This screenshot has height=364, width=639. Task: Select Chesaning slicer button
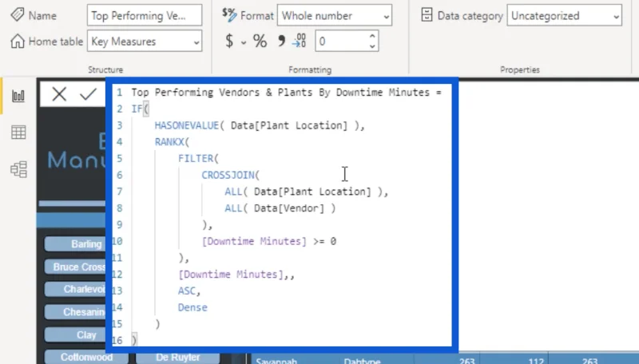(75, 312)
